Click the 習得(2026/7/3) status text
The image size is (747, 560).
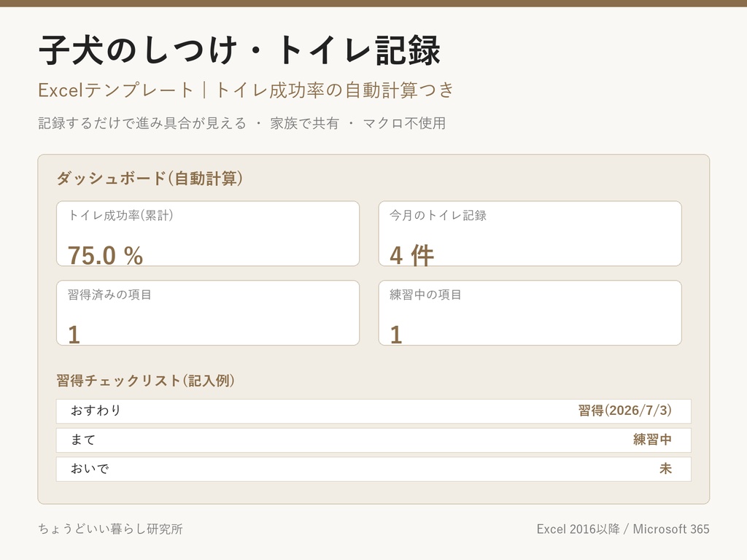pos(624,411)
